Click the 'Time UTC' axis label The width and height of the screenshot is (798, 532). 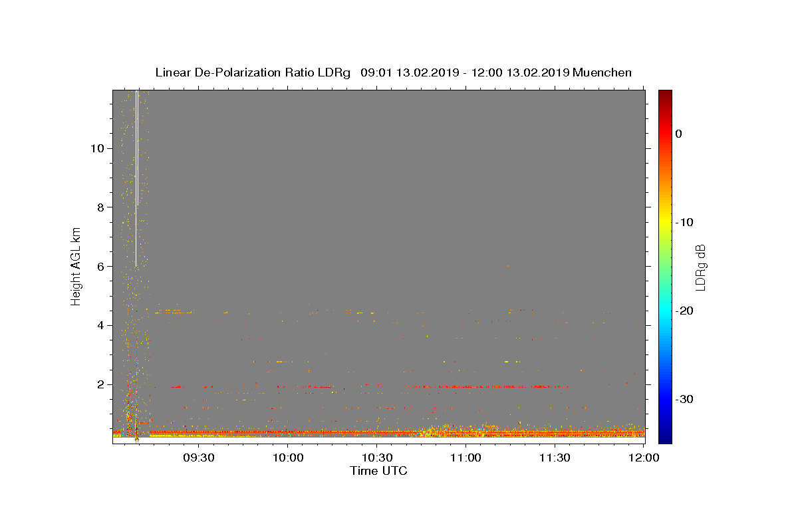378,471
